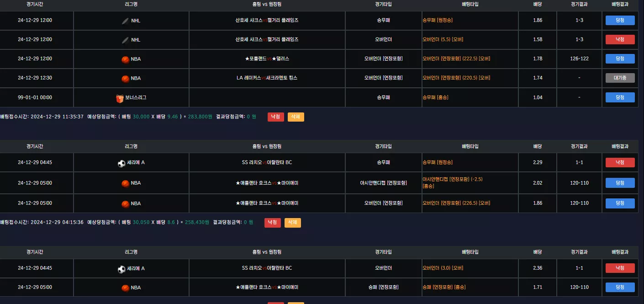Click the bonus league gift box icon

[x=120, y=98]
